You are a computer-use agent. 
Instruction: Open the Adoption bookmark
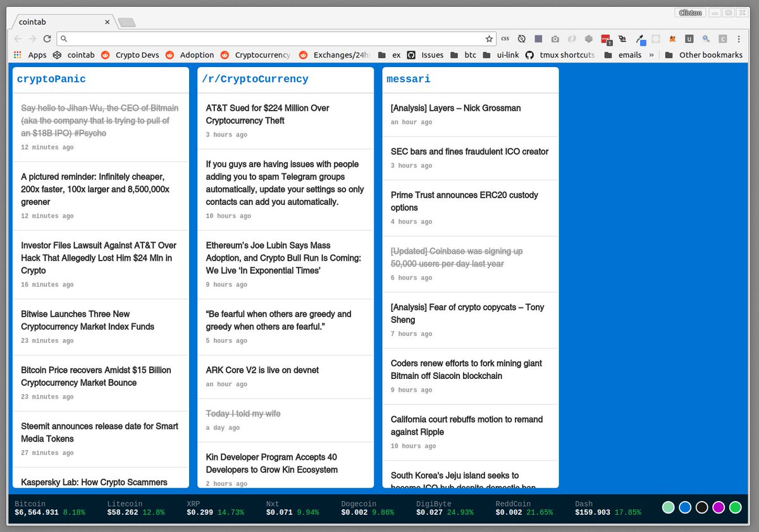click(x=190, y=55)
